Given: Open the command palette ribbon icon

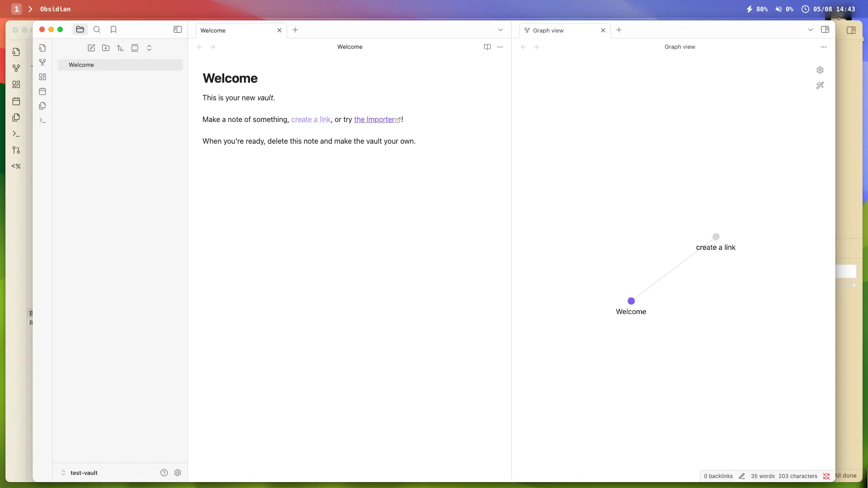Looking at the screenshot, I should click(42, 120).
